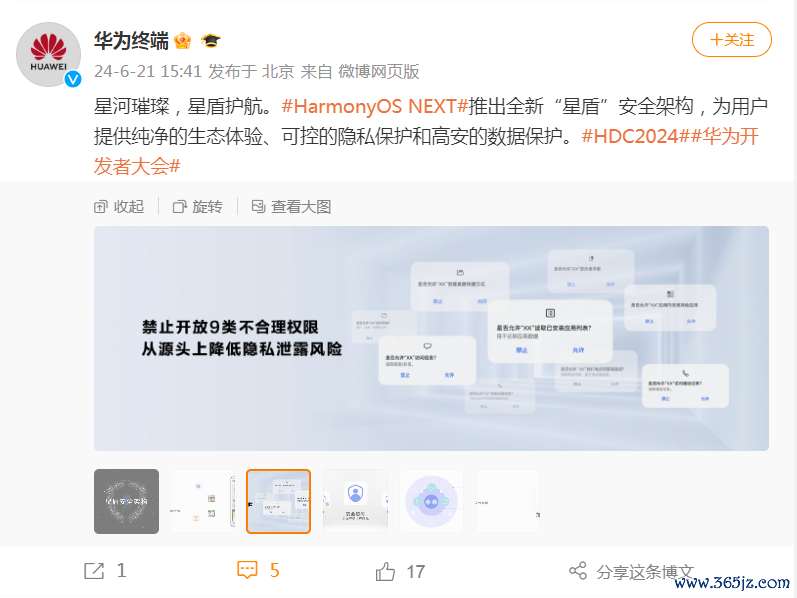
Task: Rotate the picture using 旋转
Action: point(198,206)
